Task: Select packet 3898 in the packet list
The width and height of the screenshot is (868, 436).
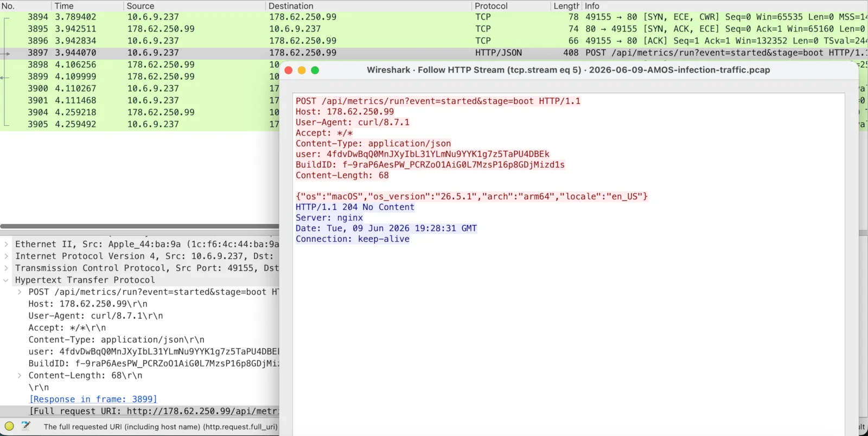Action: click(x=139, y=65)
